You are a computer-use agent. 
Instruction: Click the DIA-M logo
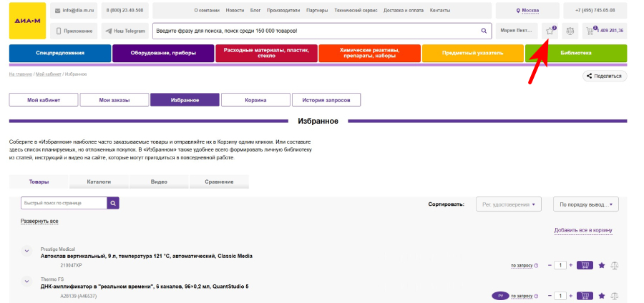click(27, 21)
